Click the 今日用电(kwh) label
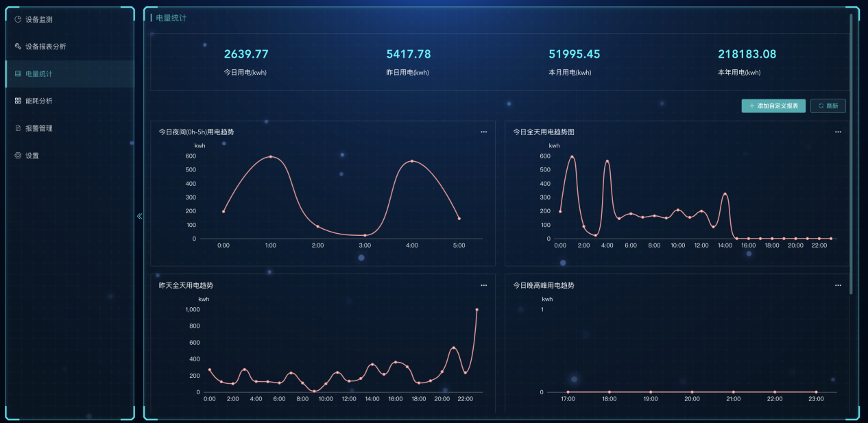 click(x=245, y=73)
